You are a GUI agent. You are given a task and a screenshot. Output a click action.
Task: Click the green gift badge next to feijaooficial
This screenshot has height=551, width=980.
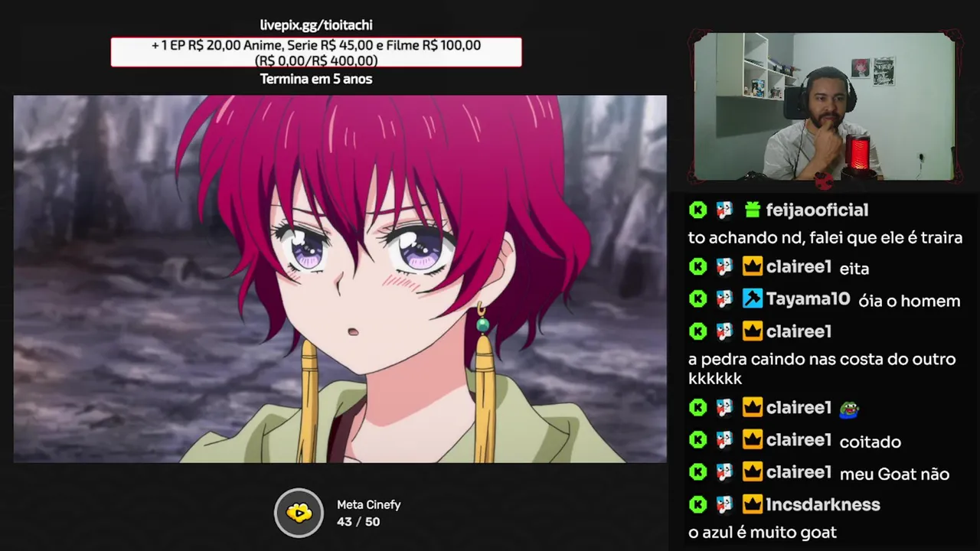click(753, 210)
